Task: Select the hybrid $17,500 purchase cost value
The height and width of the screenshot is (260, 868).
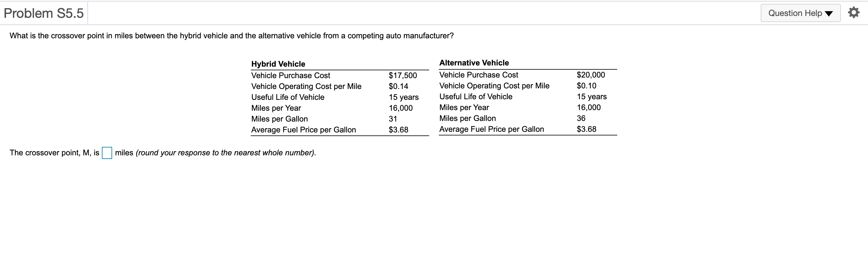Action: (x=403, y=75)
